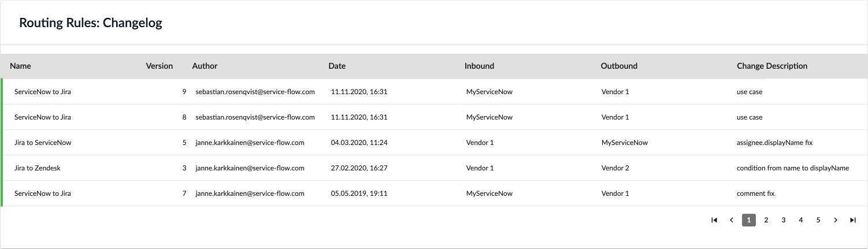The image size is (868, 249).
Task: Sort by Author column header
Action: [205, 66]
